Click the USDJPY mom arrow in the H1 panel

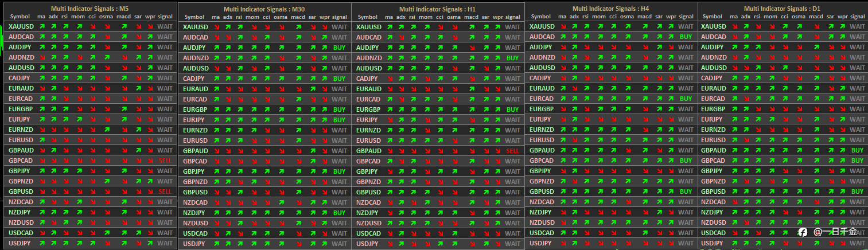(x=426, y=244)
